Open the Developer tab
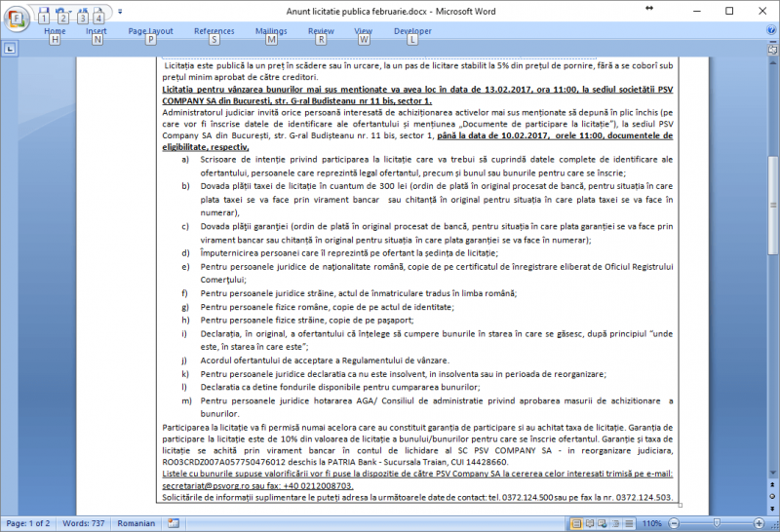Image resolution: width=780 pixels, height=532 pixels. [x=412, y=31]
